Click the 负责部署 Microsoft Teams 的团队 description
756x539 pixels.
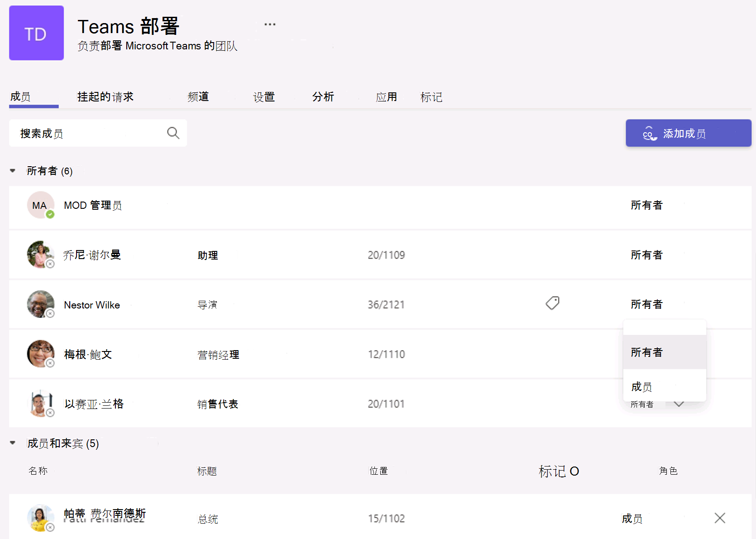(158, 46)
